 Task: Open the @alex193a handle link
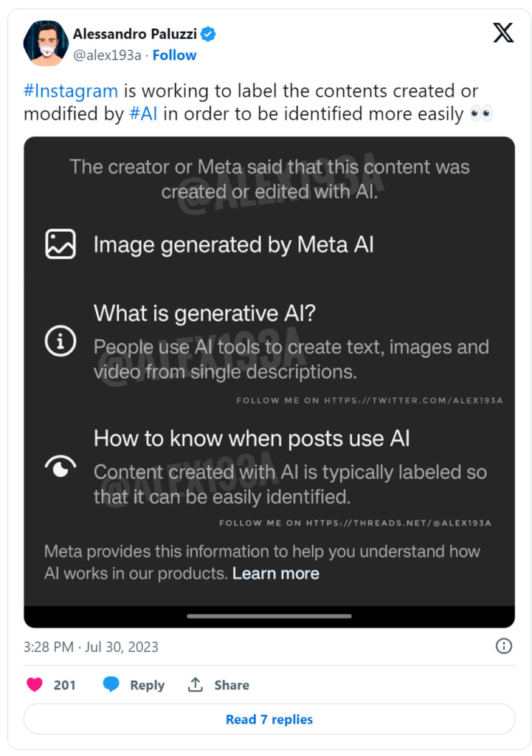[x=106, y=55]
